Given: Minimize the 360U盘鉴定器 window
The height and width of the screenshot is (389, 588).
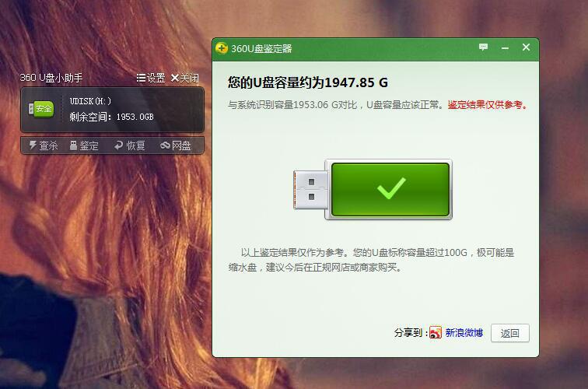Looking at the screenshot, I should point(505,48).
